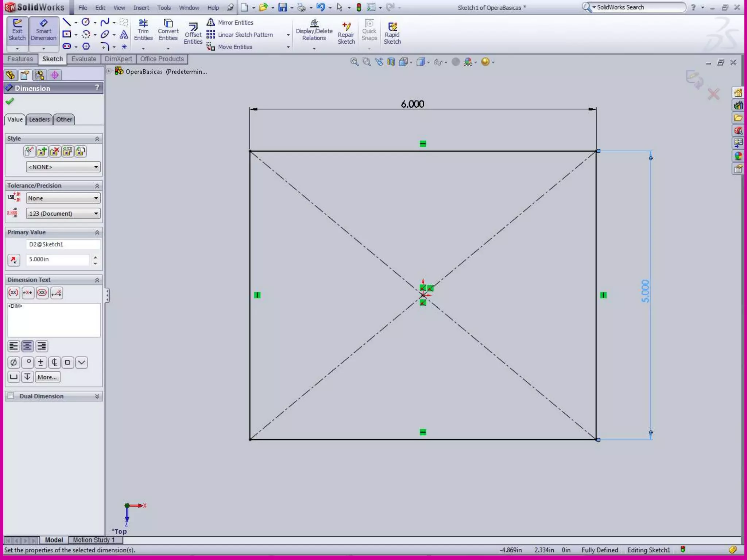Open the Style dropdown showing NONE

(x=63, y=167)
